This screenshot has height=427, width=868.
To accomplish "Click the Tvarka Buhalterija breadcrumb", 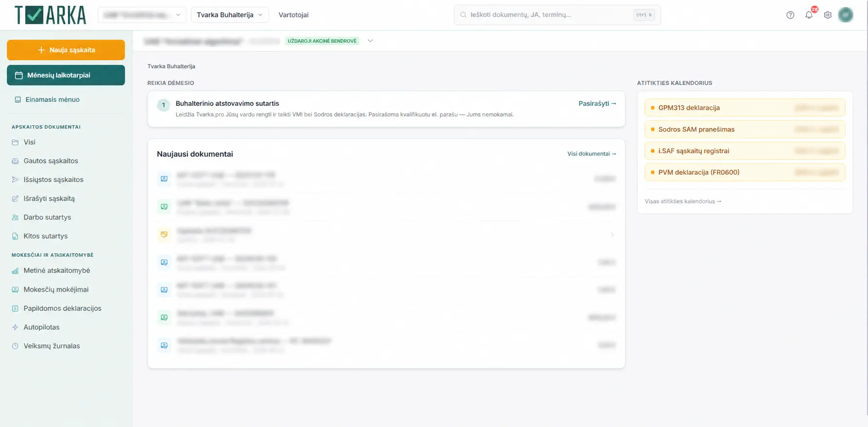I will pos(171,66).
